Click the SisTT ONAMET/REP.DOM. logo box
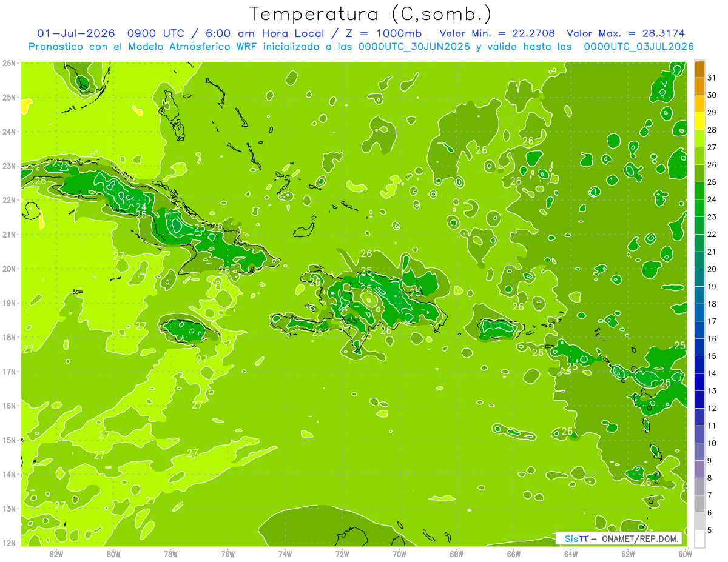The image size is (728, 562). 619,538
